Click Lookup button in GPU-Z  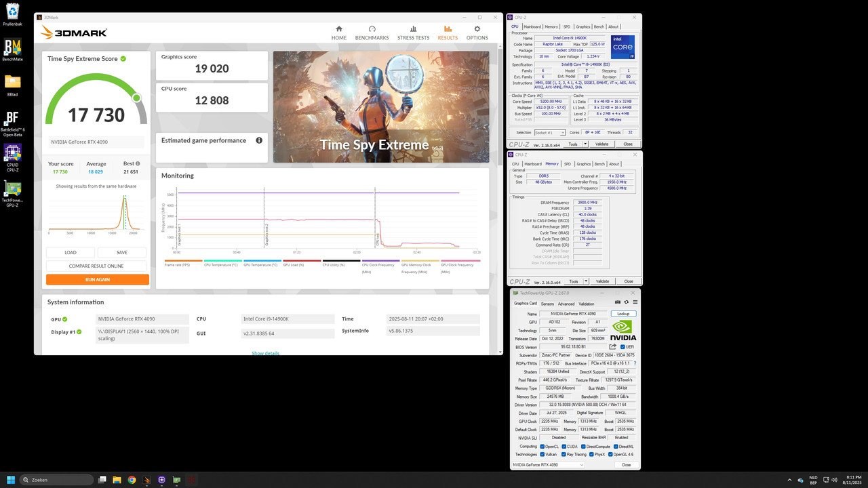coord(623,314)
